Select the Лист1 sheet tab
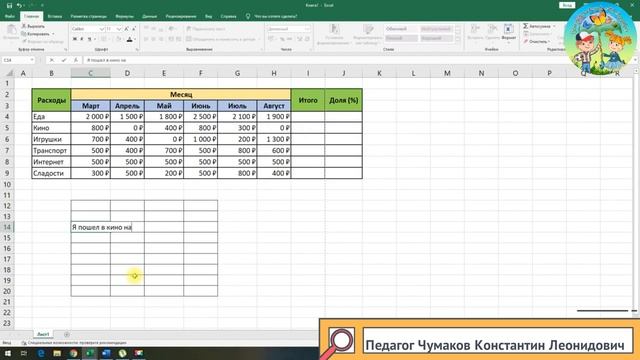The image size is (640, 360). click(x=43, y=334)
